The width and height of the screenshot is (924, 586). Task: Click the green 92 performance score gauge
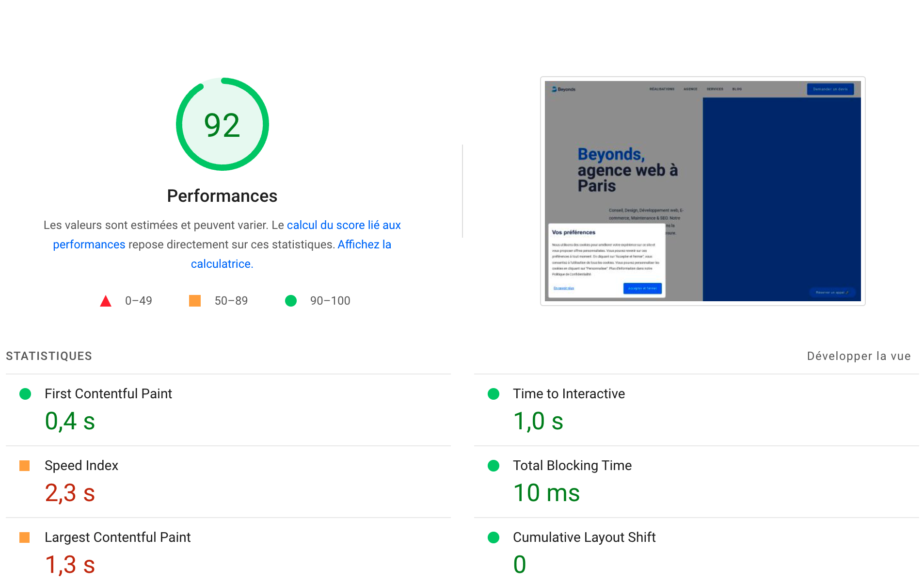click(222, 124)
